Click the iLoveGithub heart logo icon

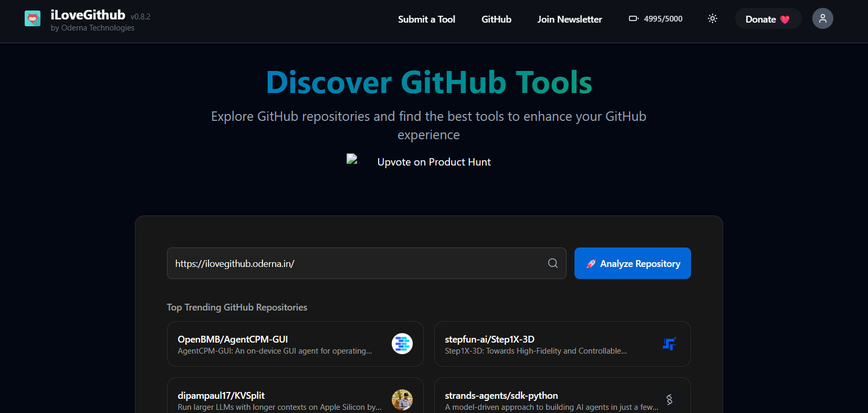[x=33, y=19]
